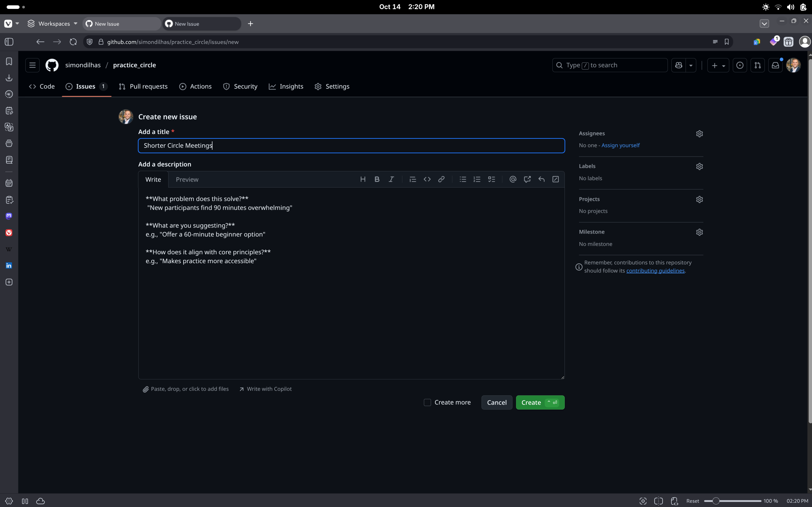Check the Create more checkbox

point(427,402)
